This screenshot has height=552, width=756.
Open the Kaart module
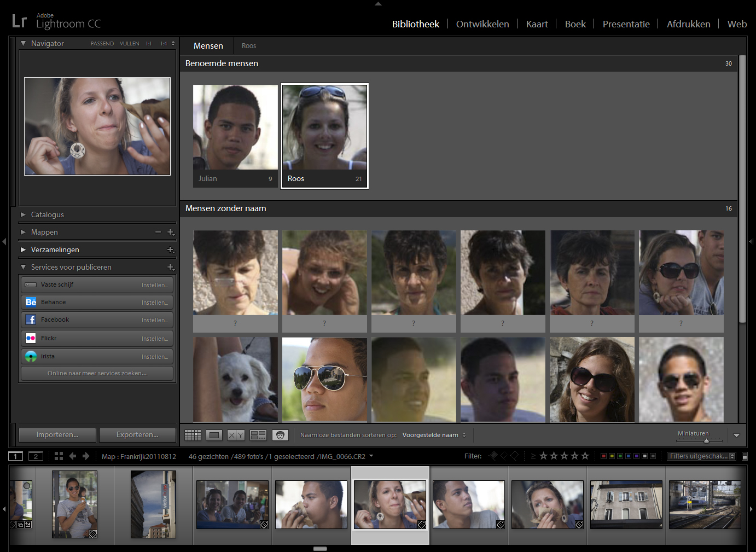click(x=537, y=24)
